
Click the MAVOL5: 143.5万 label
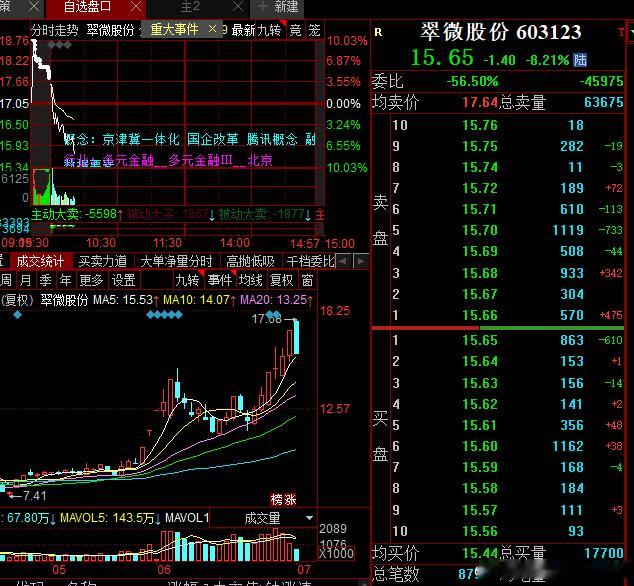click(108, 518)
